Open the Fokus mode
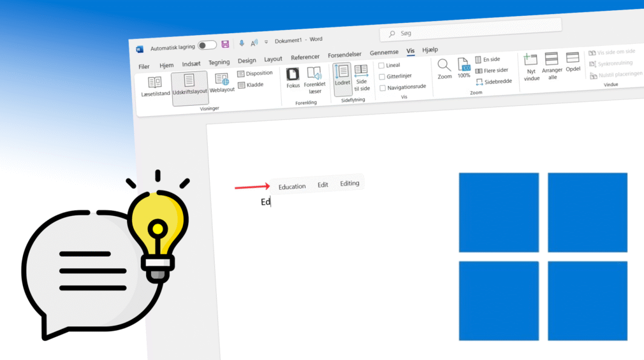This screenshot has height=360, width=644. [x=293, y=74]
